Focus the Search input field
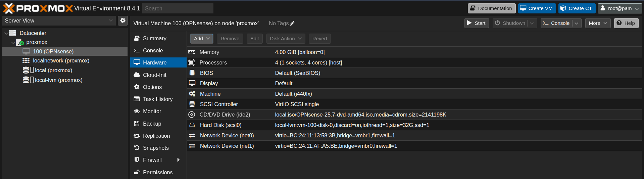 click(x=178, y=8)
